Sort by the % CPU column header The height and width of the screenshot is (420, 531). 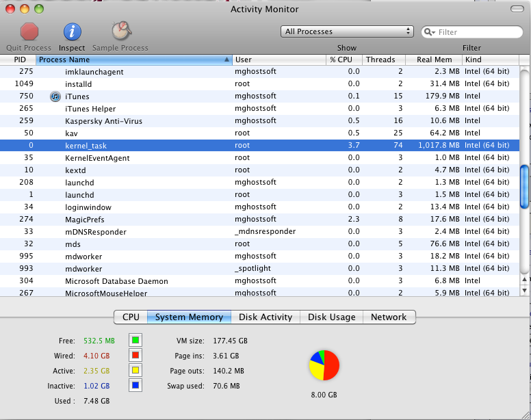[x=344, y=60]
